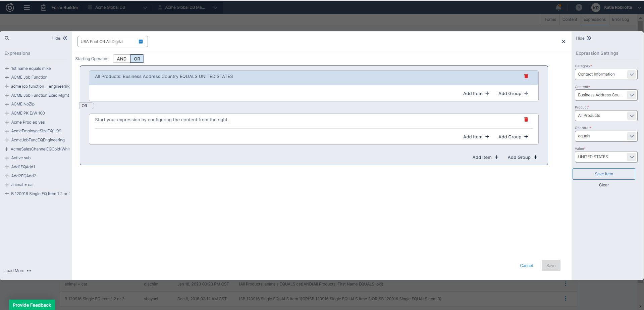This screenshot has width=644, height=310.
Task: Open the Category dropdown
Action: (606, 74)
